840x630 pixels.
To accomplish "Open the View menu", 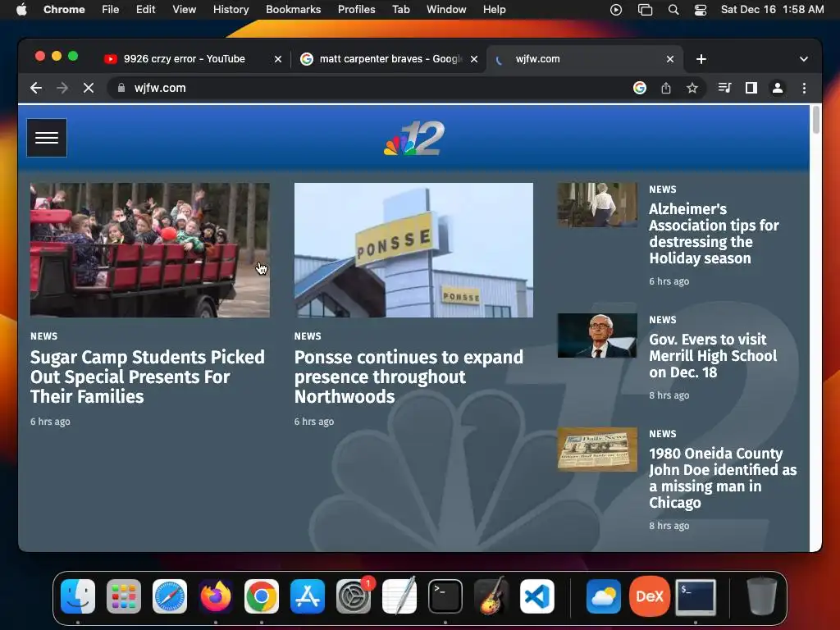I will [184, 9].
